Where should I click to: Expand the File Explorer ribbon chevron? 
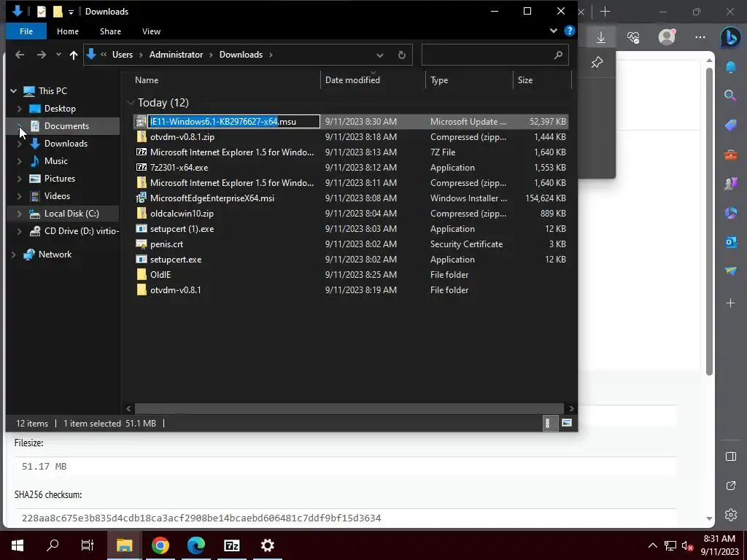(x=554, y=31)
